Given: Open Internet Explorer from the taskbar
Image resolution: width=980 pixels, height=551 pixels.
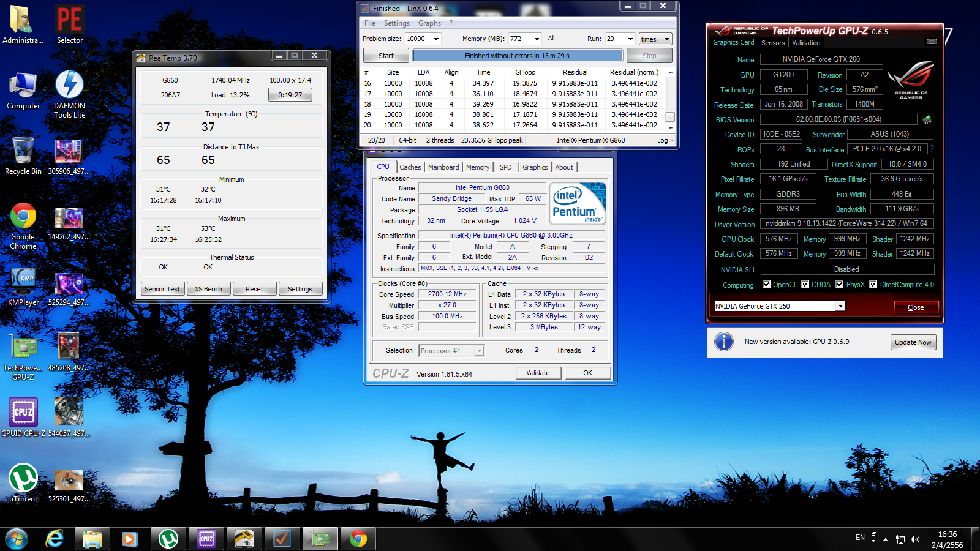Looking at the screenshot, I should 55,539.
